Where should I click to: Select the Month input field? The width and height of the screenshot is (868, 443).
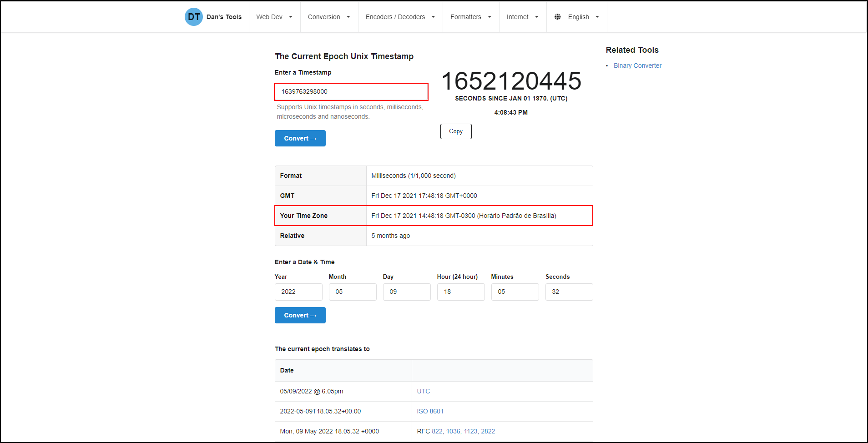tap(353, 292)
